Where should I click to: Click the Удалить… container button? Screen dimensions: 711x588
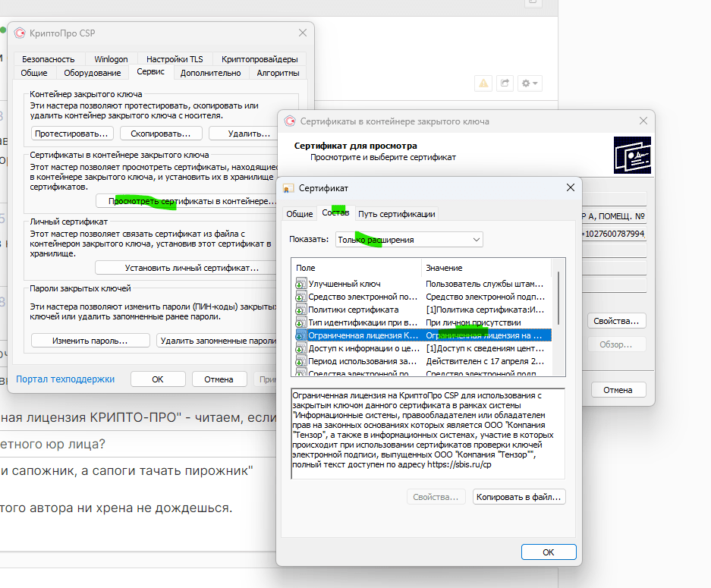244,134
